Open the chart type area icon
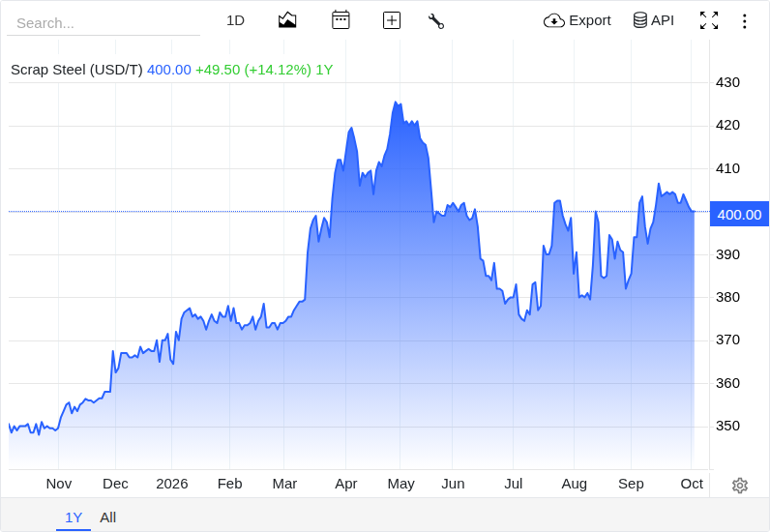The width and height of the screenshot is (770, 532). pyautogui.click(x=287, y=20)
